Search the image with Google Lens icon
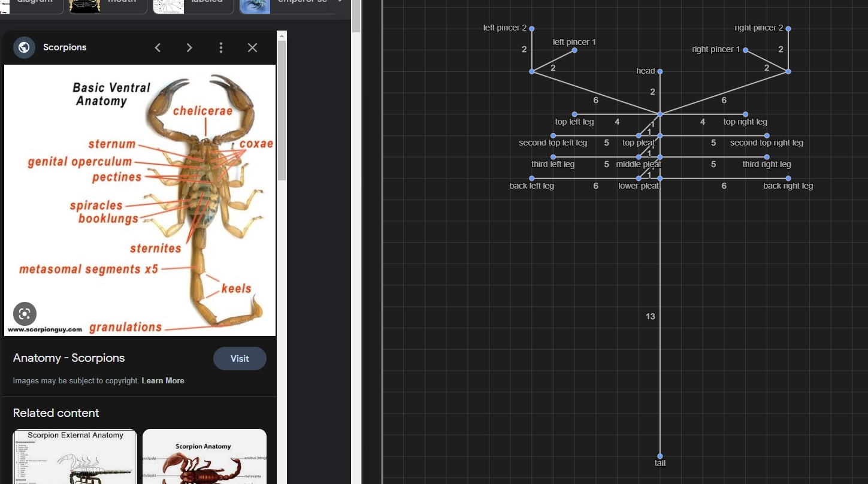 pos(25,314)
